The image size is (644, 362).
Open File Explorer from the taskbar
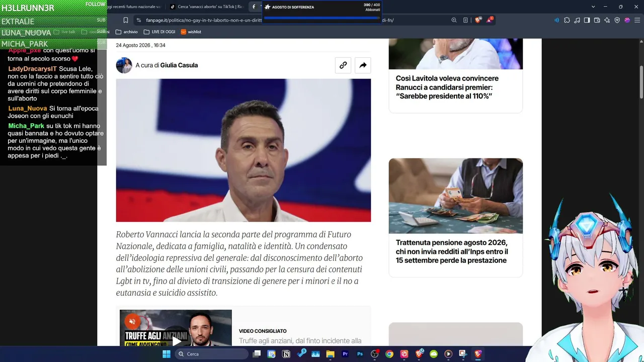click(331, 354)
